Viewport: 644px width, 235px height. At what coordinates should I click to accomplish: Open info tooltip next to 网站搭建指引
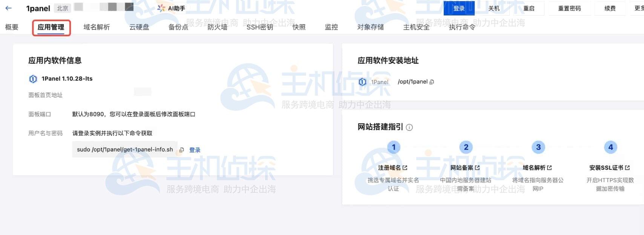pyautogui.click(x=409, y=127)
